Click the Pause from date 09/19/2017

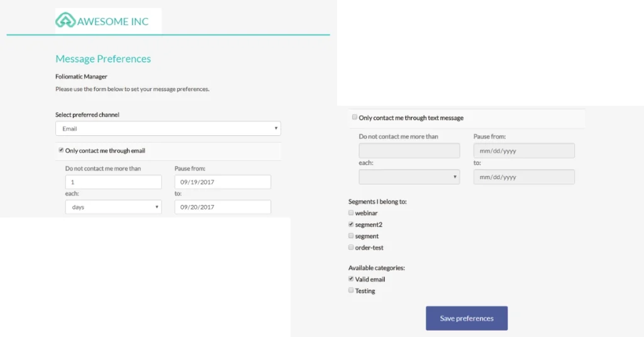(x=223, y=182)
